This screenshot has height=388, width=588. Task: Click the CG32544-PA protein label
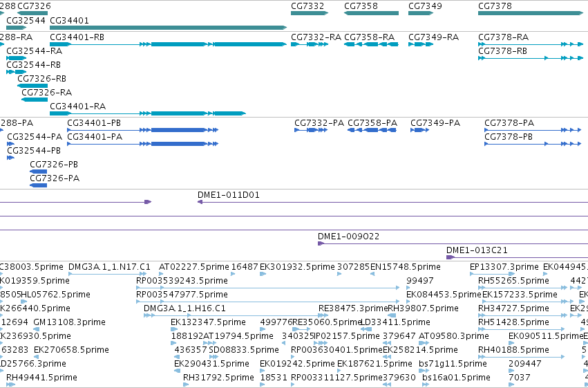pyautogui.click(x=35, y=136)
